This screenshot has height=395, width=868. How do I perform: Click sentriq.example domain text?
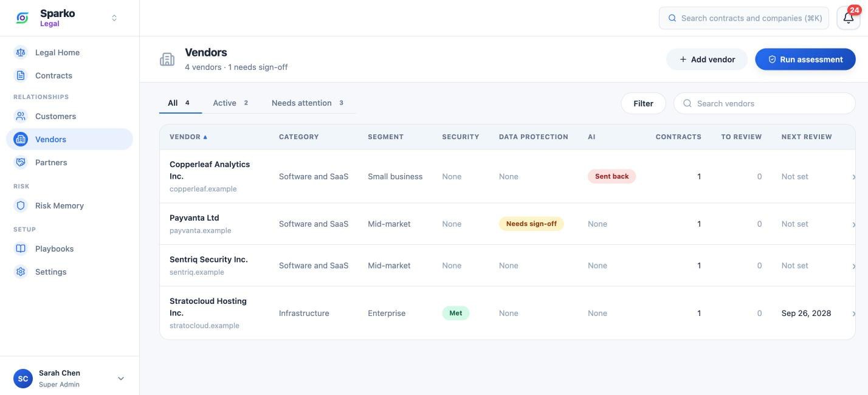click(x=197, y=272)
